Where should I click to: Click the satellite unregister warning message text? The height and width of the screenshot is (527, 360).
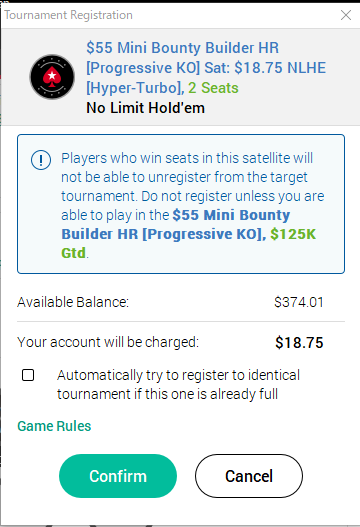pos(193,205)
